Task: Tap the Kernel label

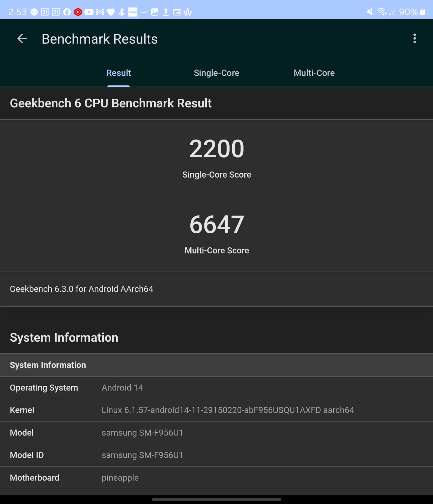Action: [22, 410]
